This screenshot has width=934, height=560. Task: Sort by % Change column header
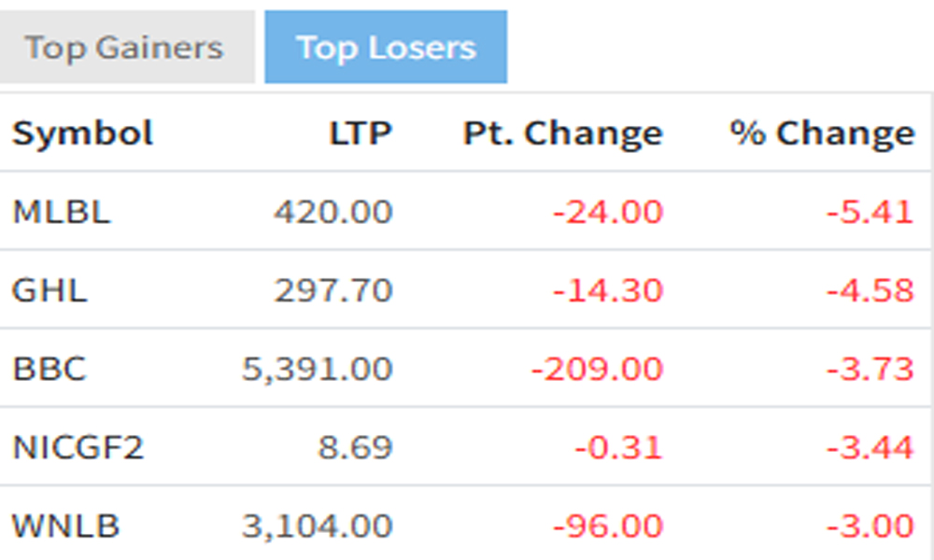coord(822,133)
